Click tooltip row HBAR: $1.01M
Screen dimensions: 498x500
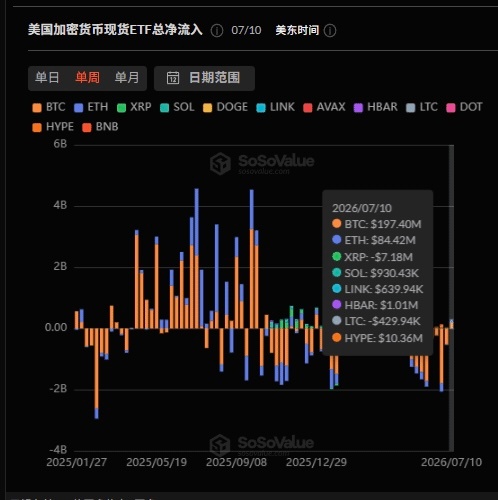pyautogui.click(x=375, y=305)
